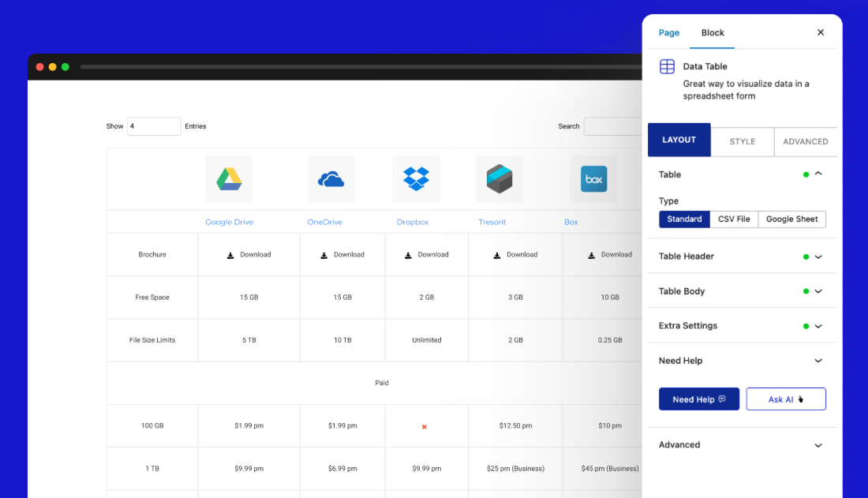868x498 pixels.
Task: Click the File Size Limits row label
Action: [x=152, y=340]
